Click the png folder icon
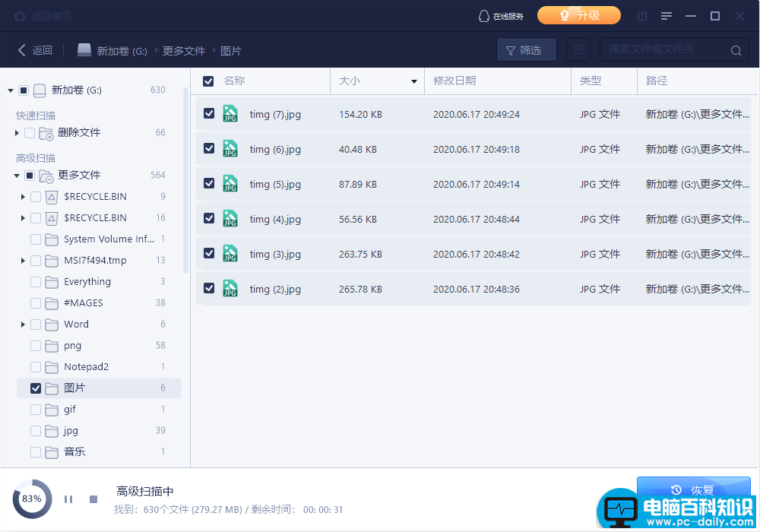760x532 pixels. 52,346
